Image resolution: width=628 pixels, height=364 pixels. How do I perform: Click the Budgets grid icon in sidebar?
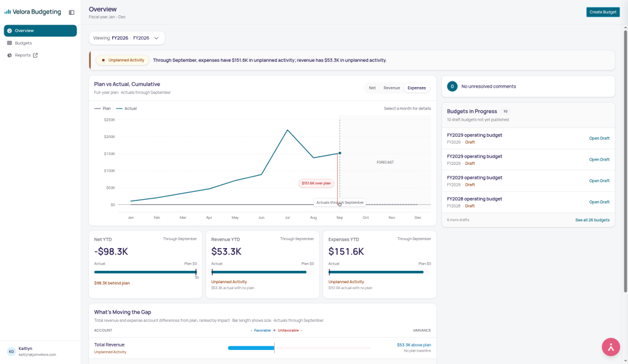pyautogui.click(x=10, y=43)
